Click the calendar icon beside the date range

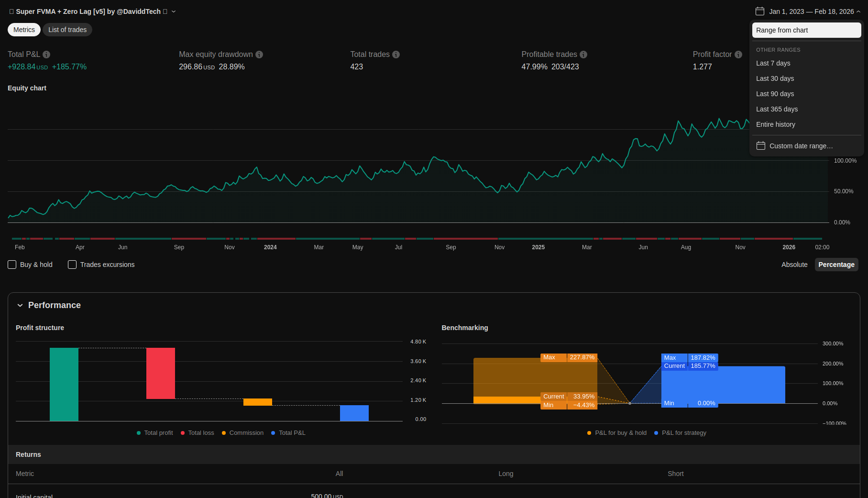coord(759,11)
